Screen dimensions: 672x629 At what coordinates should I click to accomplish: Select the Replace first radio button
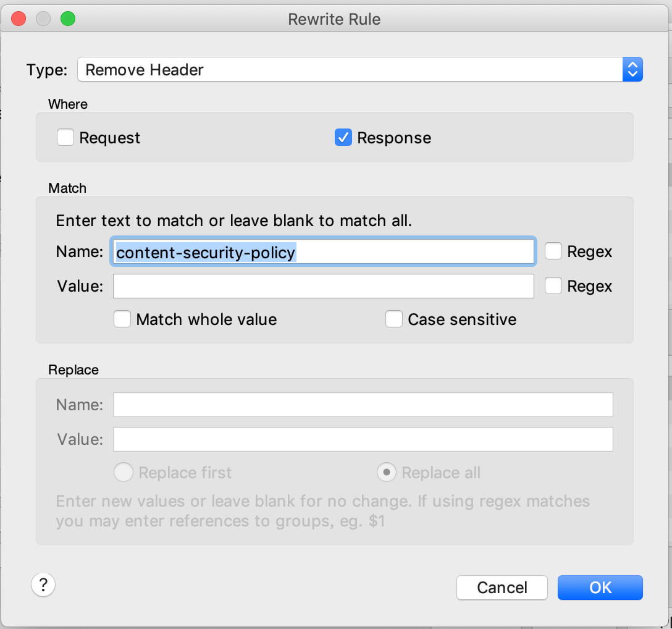point(124,473)
